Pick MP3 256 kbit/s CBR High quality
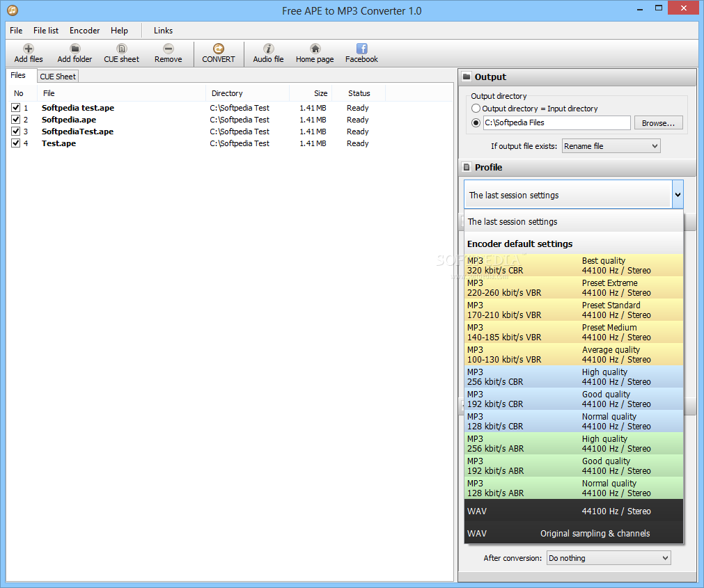The width and height of the screenshot is (704, 588). tap(574, 376)
